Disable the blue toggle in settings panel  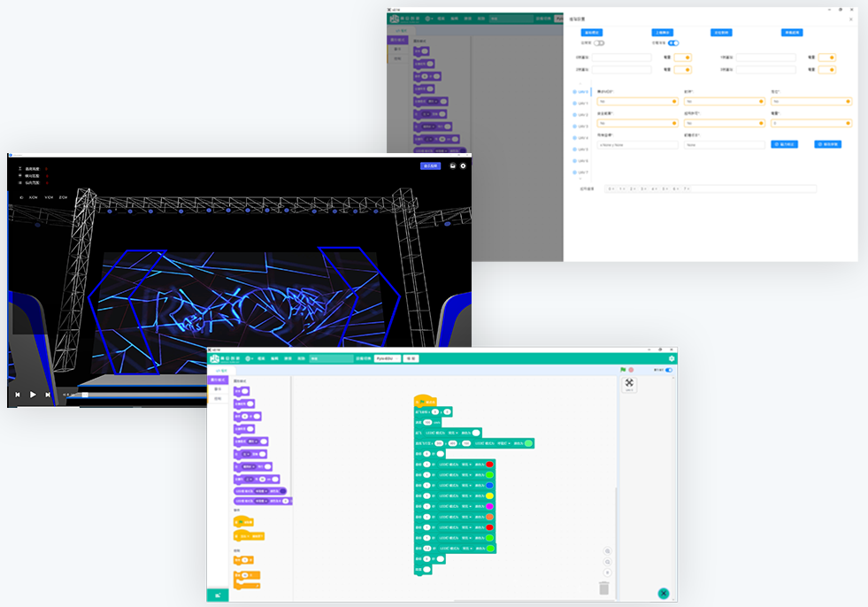pyautogui.click(x=673, y=42)
